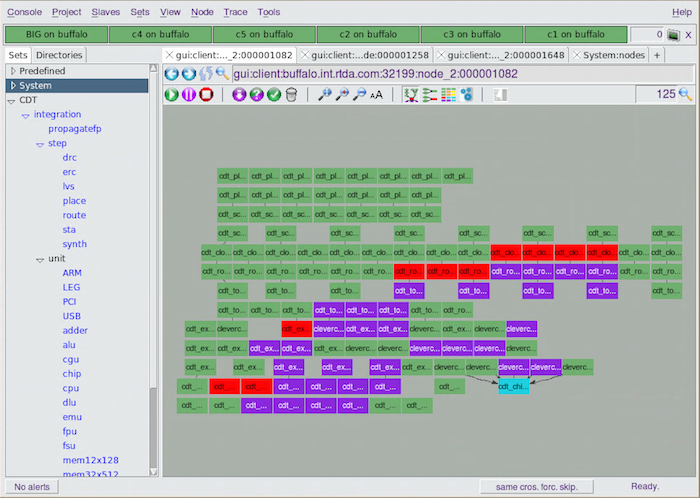Switch to the Directories tab
Screen dimensions: 700x498
59,55
